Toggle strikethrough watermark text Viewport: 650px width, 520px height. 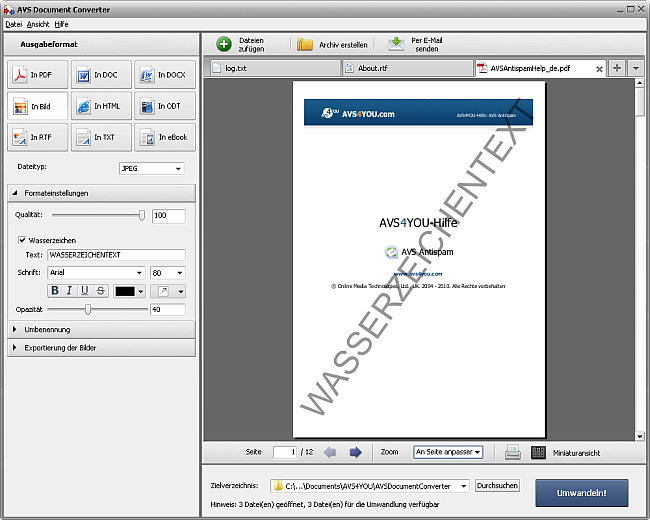[x=100, y=291]
